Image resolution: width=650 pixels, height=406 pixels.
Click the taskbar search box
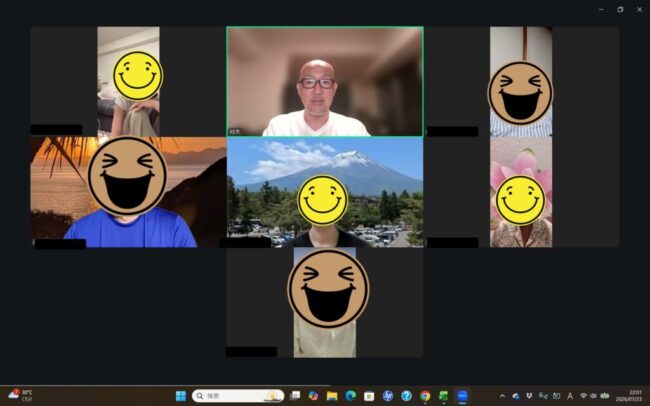tap(238, 396)
